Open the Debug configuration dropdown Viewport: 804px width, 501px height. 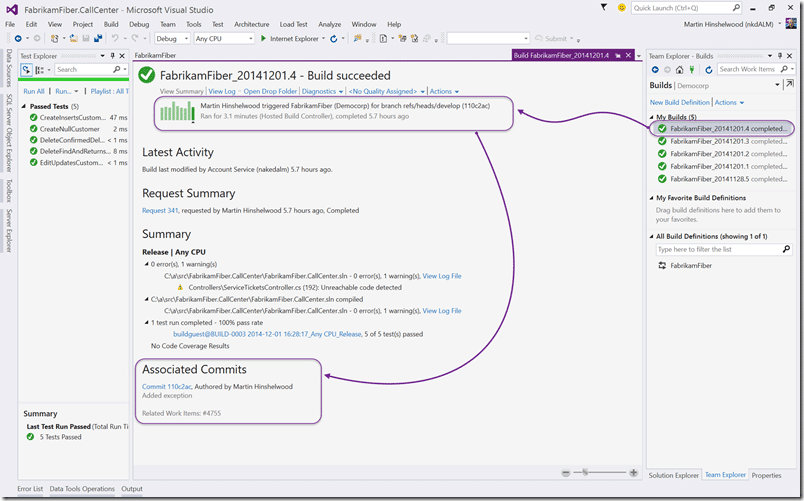[x=172, y=38]
